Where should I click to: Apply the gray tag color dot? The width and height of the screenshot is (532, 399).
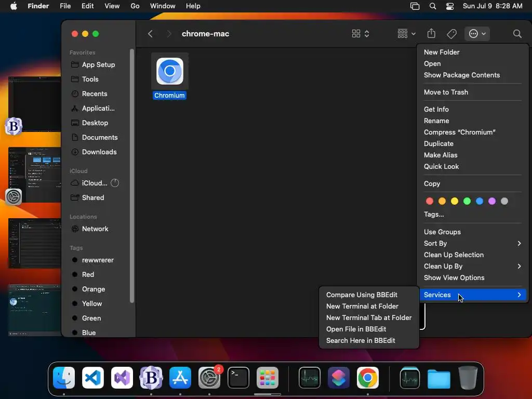coord(504,201)
